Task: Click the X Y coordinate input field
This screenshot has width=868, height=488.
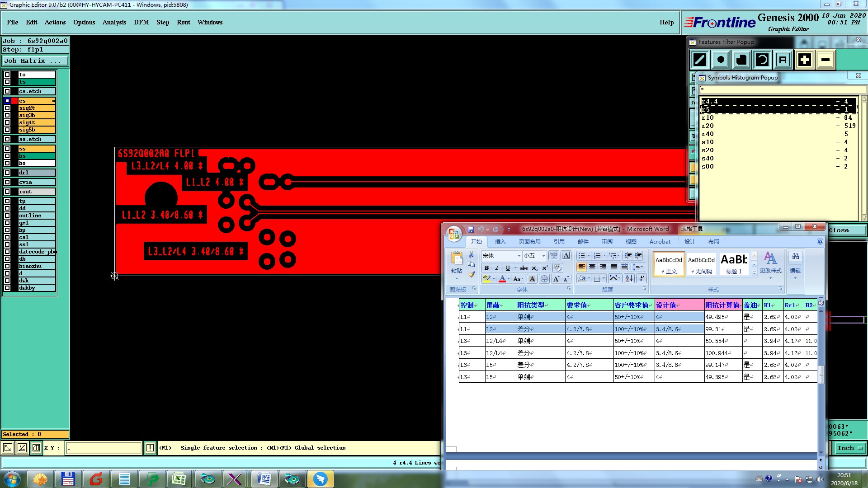Action: (104, 448)
